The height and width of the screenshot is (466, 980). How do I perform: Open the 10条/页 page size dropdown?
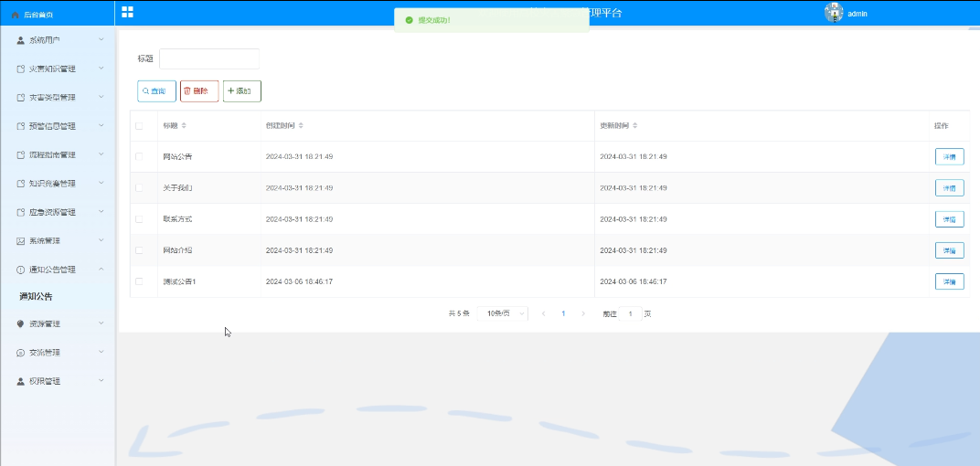click(503, 313)
